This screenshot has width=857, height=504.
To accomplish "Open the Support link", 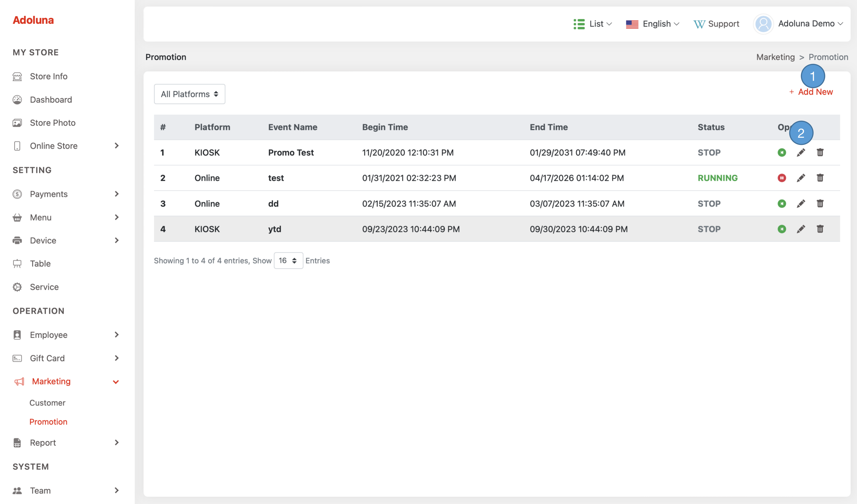I will coord(716,24).
